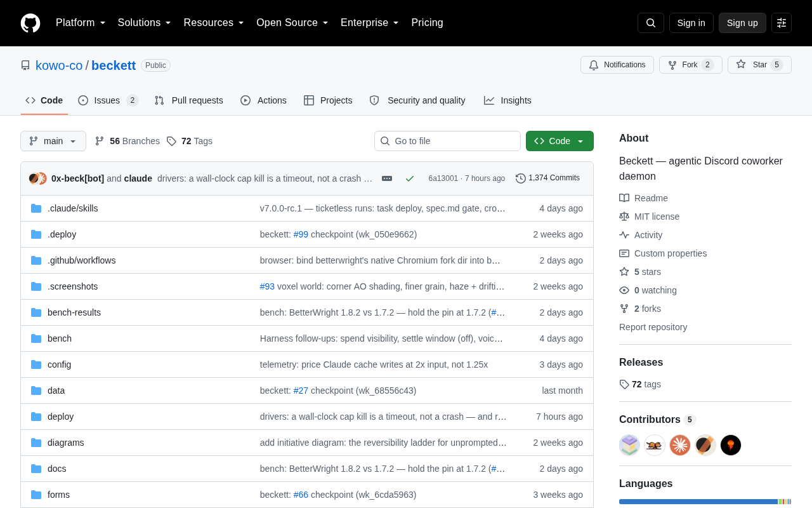Click the watching eye icon
Image resolution: width=812 pixels, height=508 pixels.
point(624,290)
